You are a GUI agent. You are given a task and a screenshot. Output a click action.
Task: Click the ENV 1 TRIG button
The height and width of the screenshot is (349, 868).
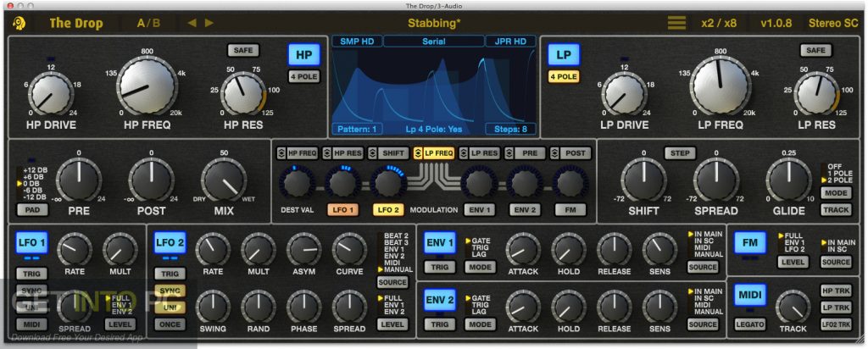click(x=440, y=267)
